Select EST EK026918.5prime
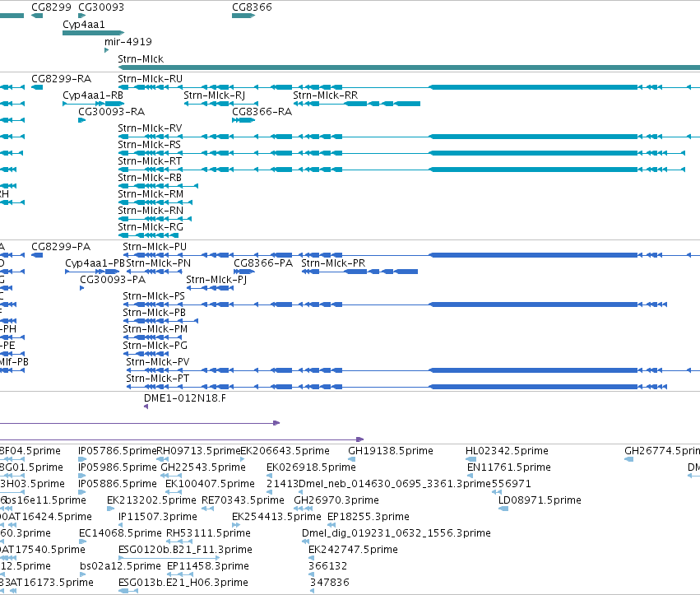Screen dimensions: 700x595 (311, 467)
